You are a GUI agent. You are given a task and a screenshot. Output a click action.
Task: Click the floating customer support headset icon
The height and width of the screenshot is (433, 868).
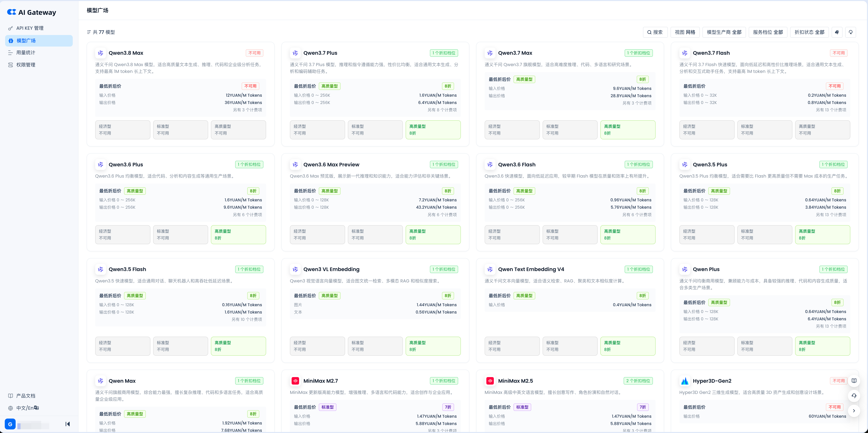[854, 396]
